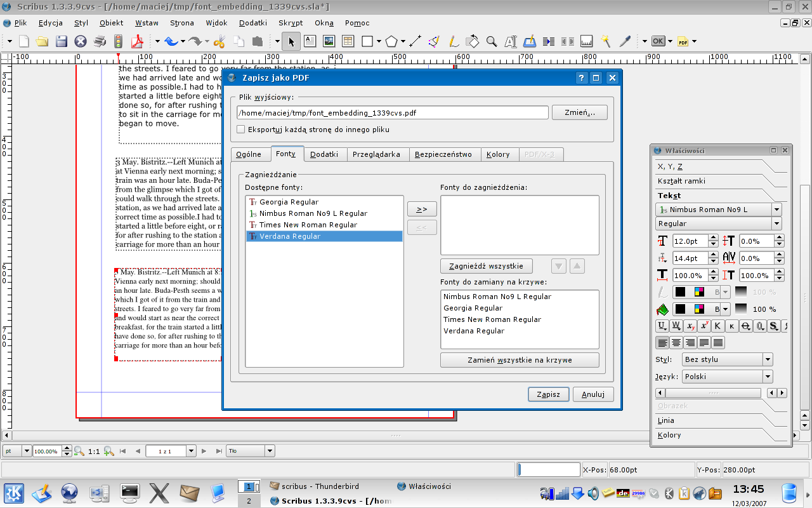
Task: Click the output PDF file path field
Action: (x=392, y=112)
